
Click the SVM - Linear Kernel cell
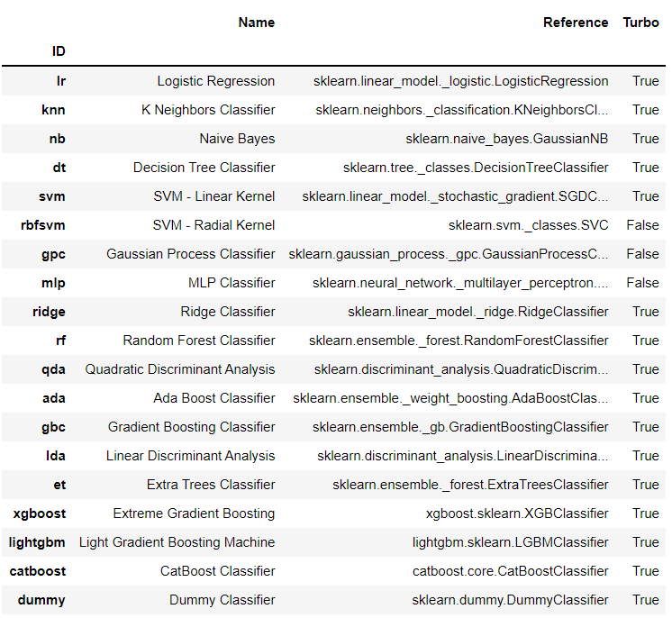click(213, 196)
